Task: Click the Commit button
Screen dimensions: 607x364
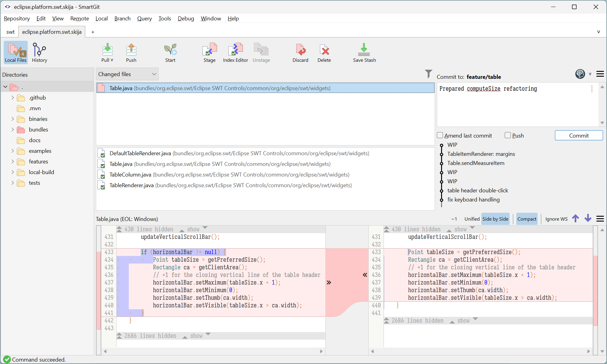Action: coord(578,135)
